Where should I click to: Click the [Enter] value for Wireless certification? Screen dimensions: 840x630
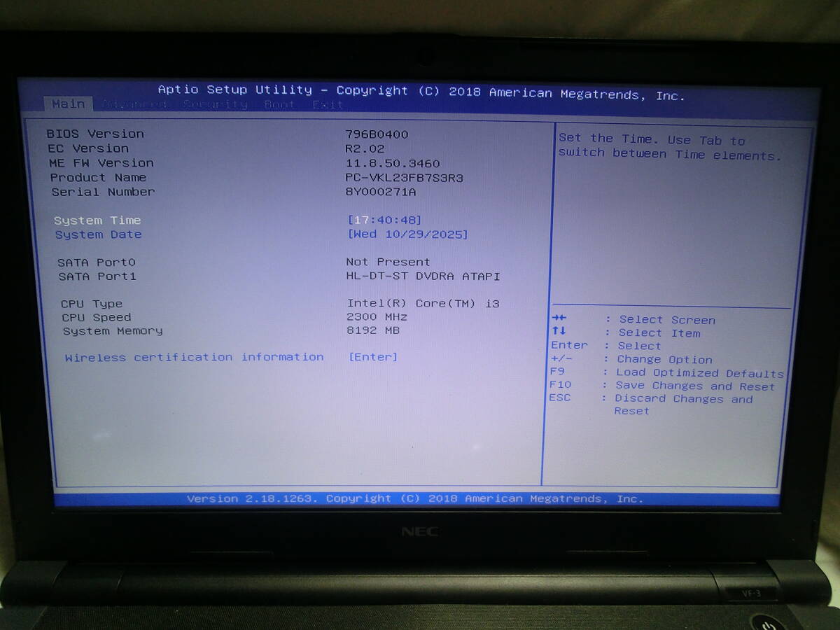click(x=372, y=357)
